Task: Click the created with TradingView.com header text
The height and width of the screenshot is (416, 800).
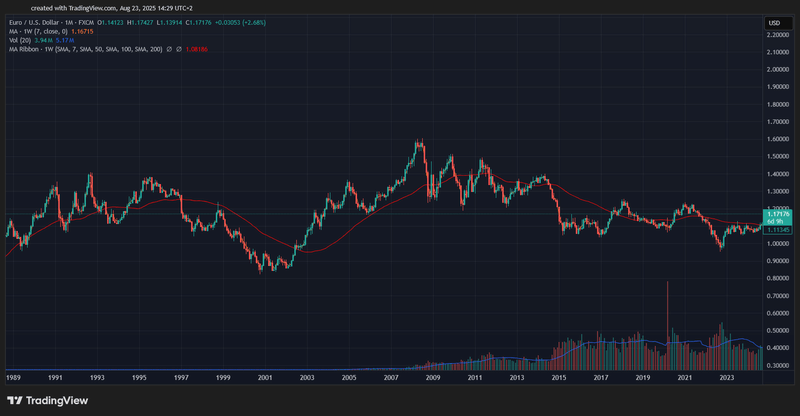Action: point(112,8)
